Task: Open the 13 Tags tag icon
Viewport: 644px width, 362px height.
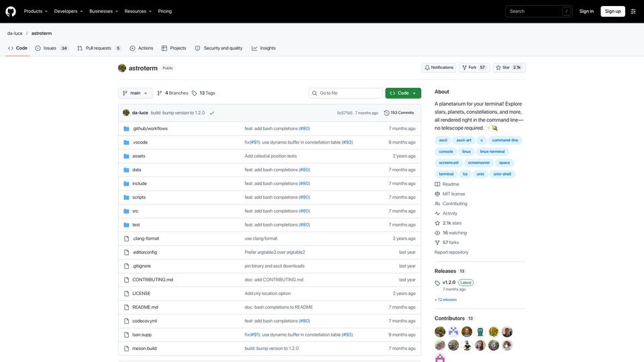Action: click(x=195, y=93)
